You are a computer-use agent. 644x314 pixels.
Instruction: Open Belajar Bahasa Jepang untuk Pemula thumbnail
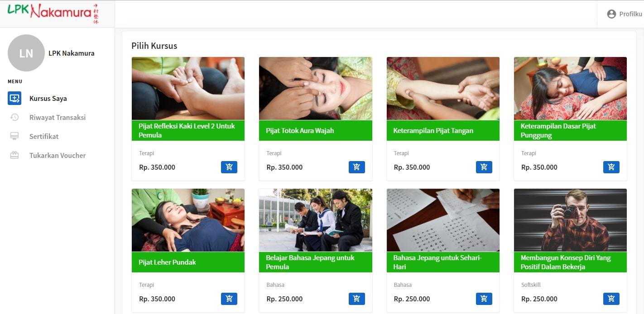(316, 220)
